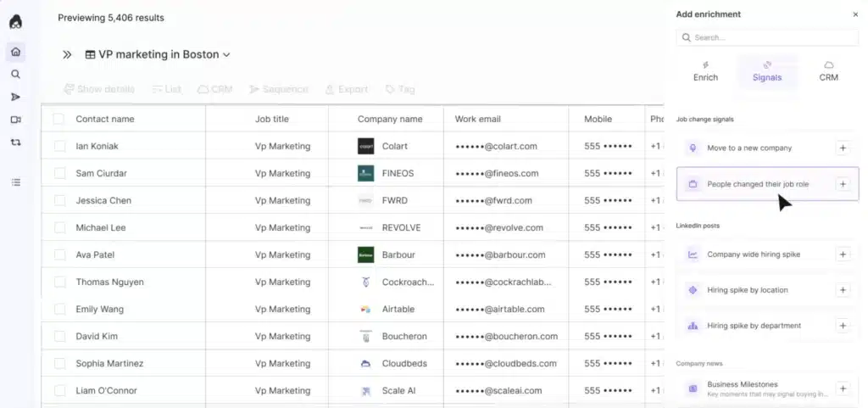Screen dimensions: 868x408
Task: Check the box for Emily Wang
Action: [60, 309]
